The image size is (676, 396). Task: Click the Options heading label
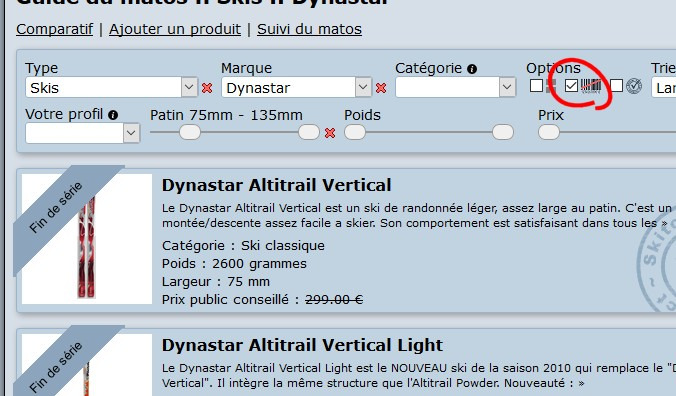click(553, 69)
